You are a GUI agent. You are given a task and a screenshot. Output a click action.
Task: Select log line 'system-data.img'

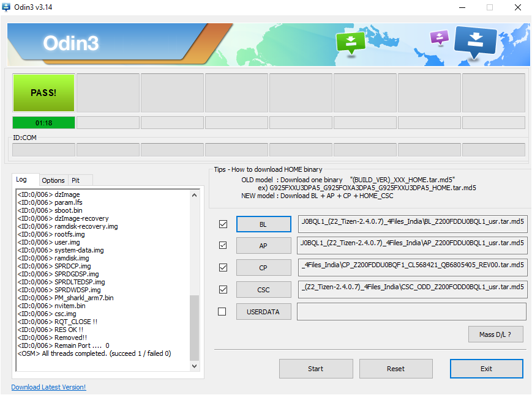61,250
